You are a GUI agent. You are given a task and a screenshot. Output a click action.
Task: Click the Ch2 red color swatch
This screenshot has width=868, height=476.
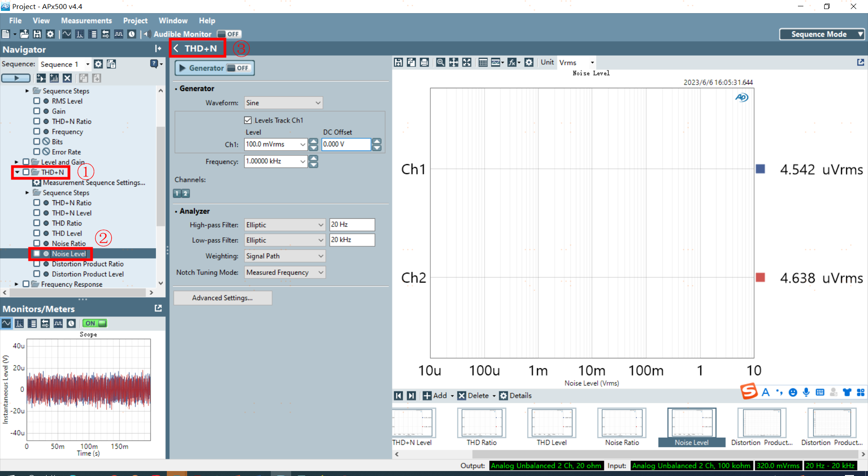coord(760,278)
